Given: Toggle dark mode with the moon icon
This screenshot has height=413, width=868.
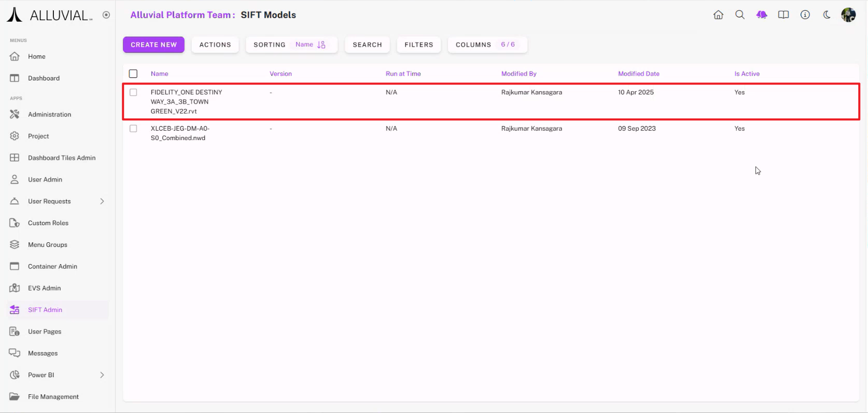Looking at the screenshot, I should [827, 15].
